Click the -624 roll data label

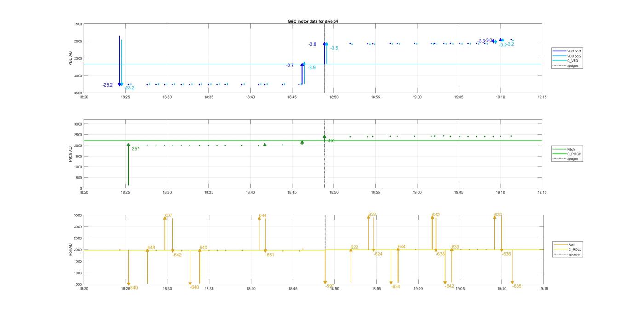(x=378, y=254)
